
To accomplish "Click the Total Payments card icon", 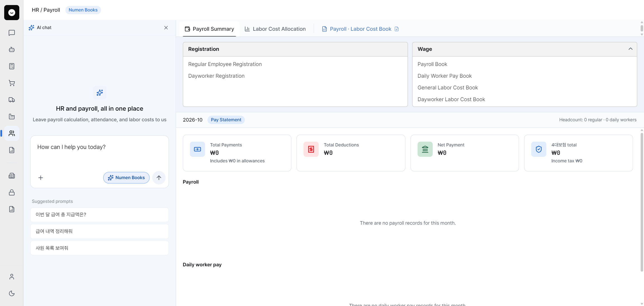I will 197,149.
